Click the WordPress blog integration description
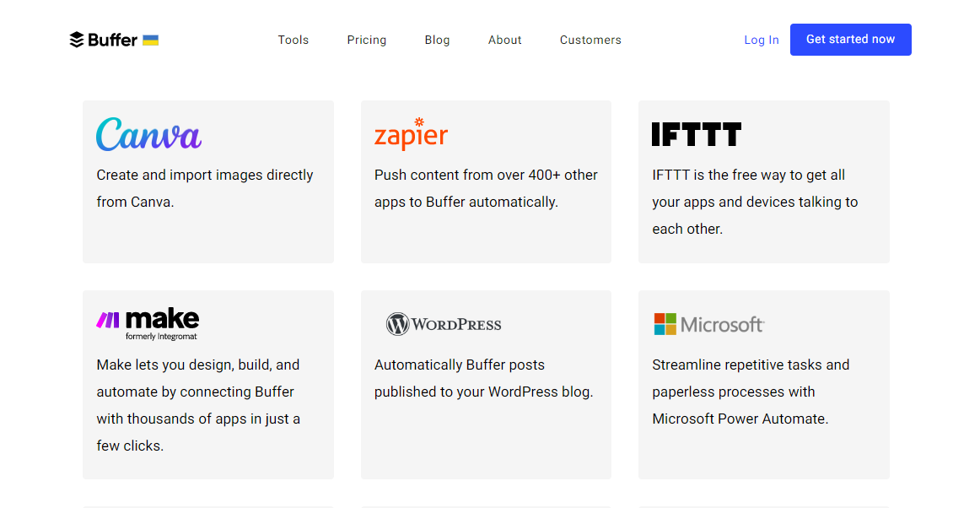Screen dimensions: 980x508 (x=484, y=378)
